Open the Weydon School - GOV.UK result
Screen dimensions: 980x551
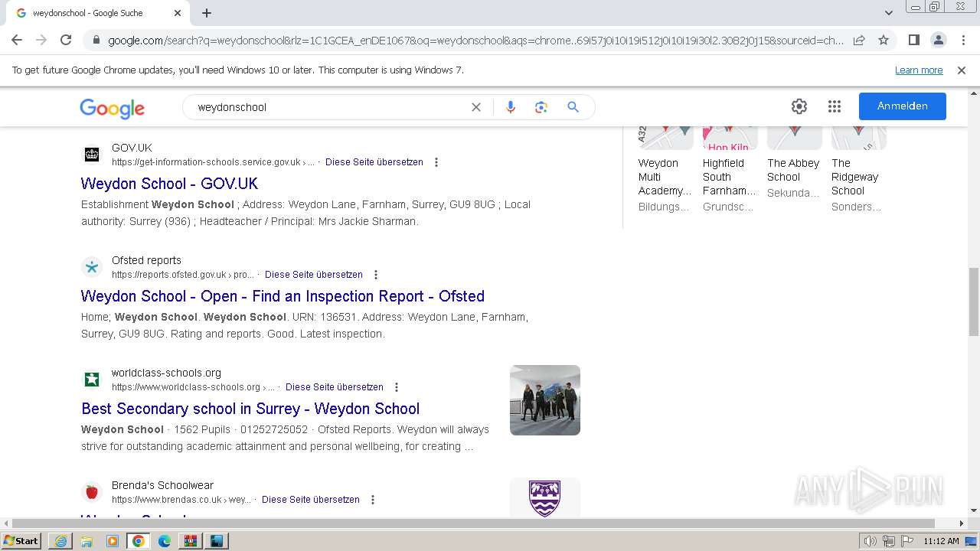point(169,184)
